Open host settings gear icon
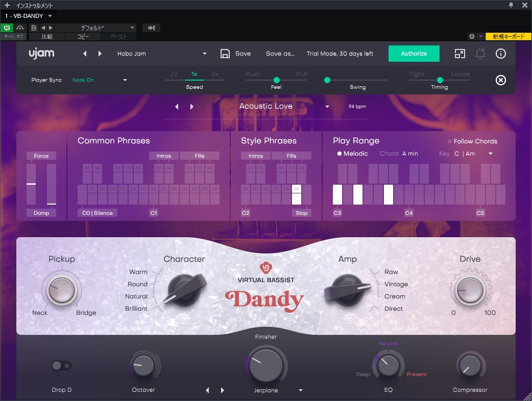This screenshot has height=401, width=532. 472,36
